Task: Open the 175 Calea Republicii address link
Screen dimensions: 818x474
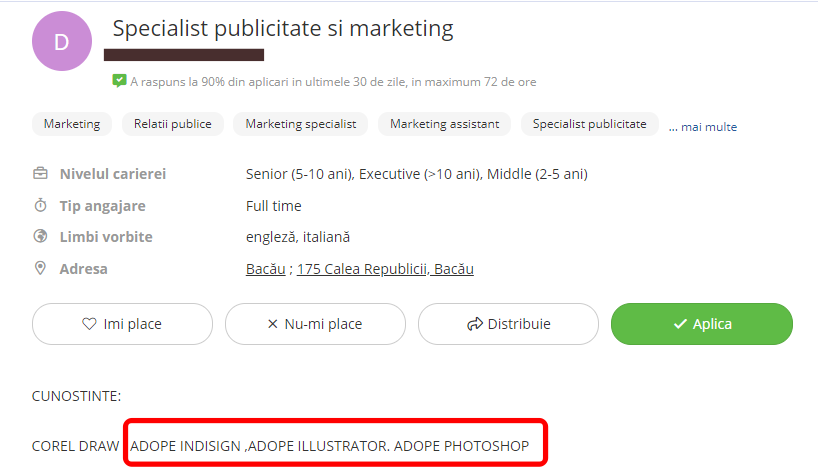Action: click(385, 269)
